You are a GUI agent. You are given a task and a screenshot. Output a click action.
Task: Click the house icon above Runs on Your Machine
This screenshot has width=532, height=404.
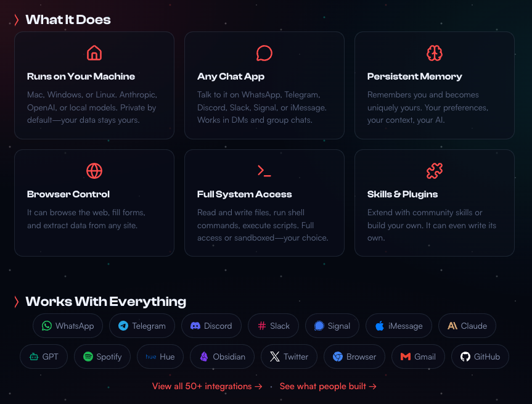point(94,52)
